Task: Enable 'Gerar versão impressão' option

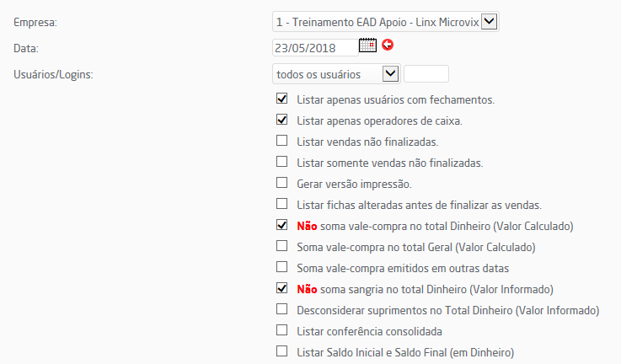Action: pyautogui.click(x=282, y=183)
